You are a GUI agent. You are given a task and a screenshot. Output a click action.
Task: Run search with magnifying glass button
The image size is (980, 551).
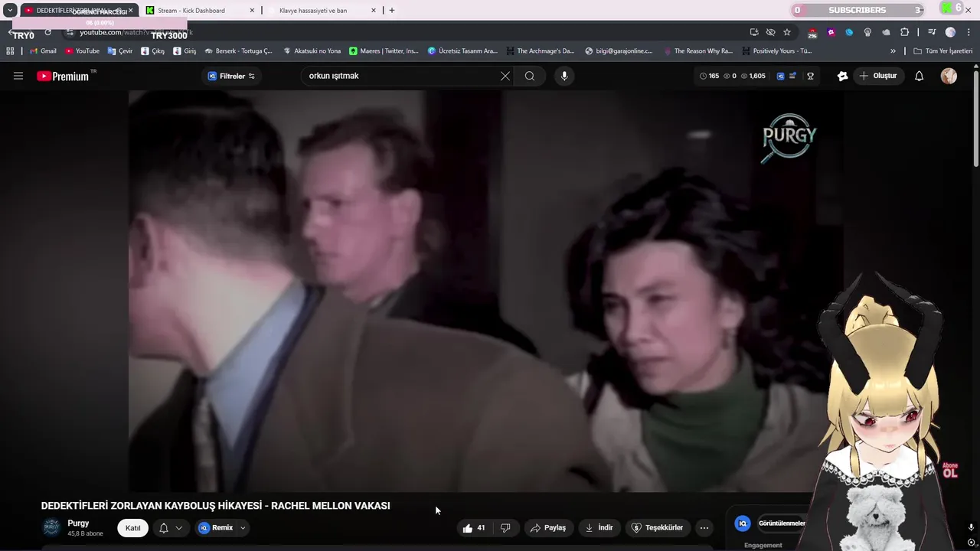point(530,76)
